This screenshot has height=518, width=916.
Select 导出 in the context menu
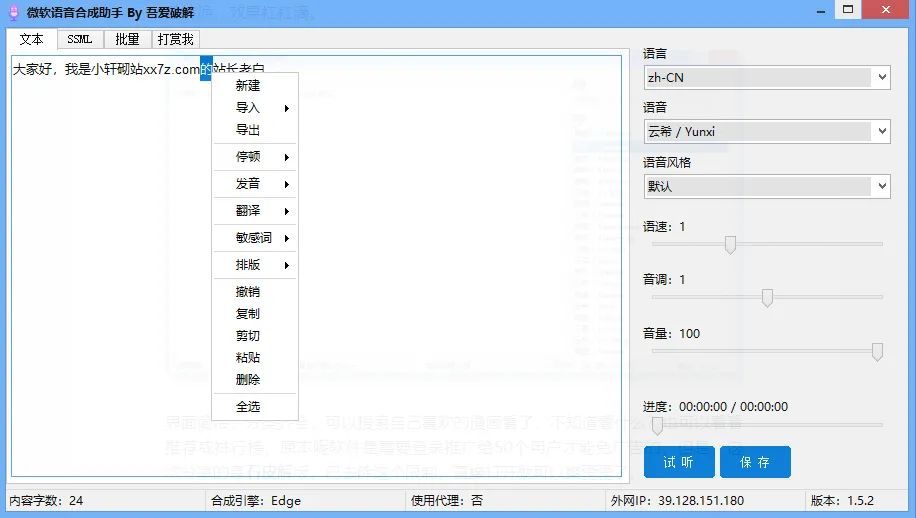255,130
